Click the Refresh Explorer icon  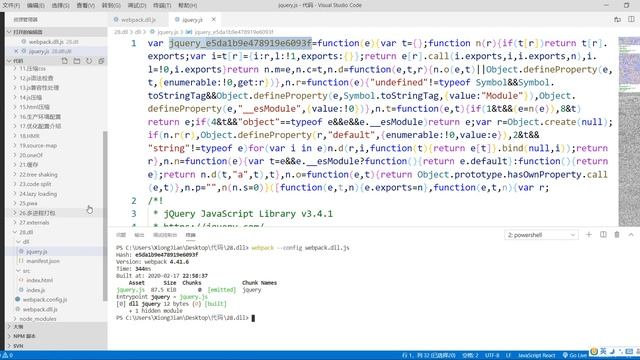pyautogui.click(x=89, y=61)
